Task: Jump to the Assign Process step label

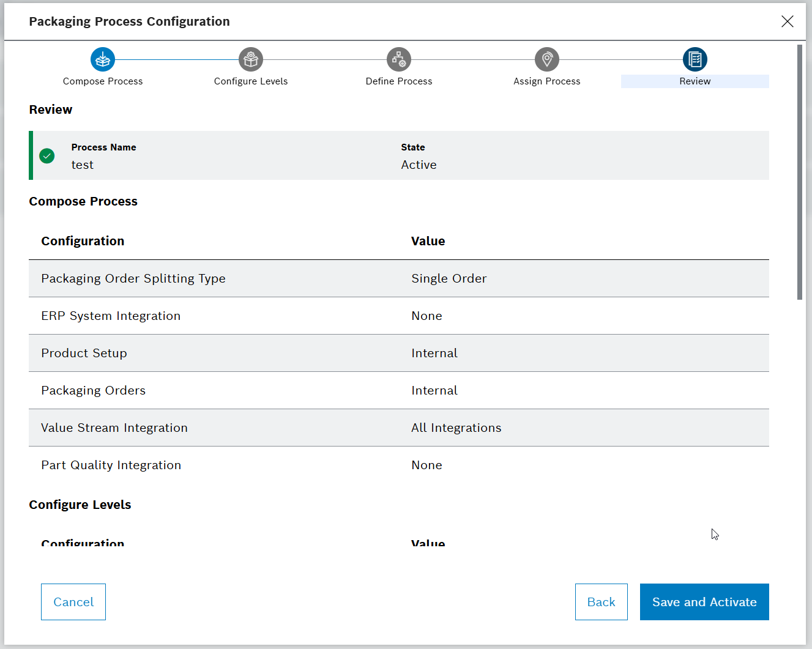Action: (x=547, y=81)
